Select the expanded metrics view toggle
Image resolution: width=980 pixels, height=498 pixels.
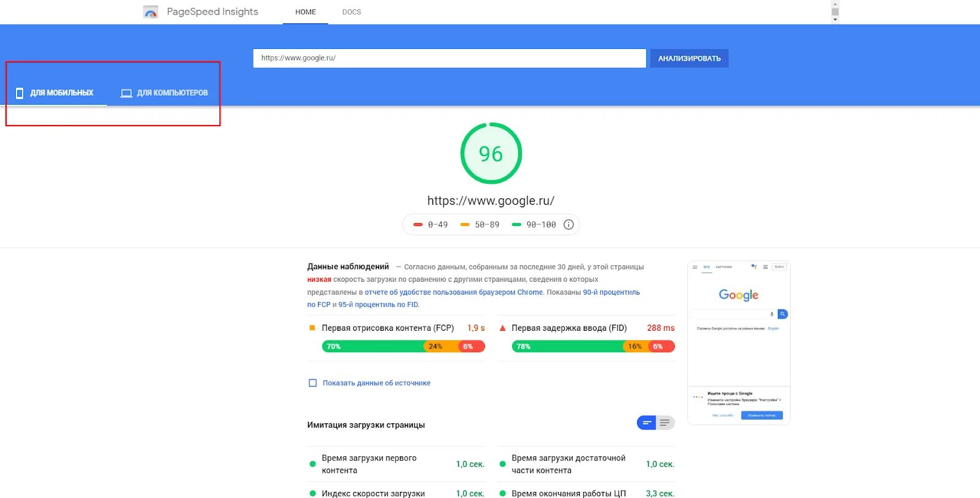click(x=665, y=423)
